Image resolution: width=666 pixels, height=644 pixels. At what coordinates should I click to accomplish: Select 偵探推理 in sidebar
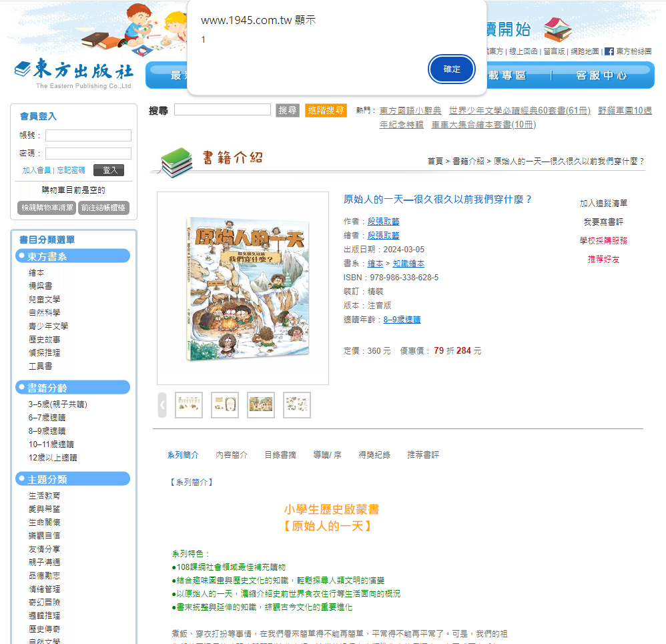(44, 352)
